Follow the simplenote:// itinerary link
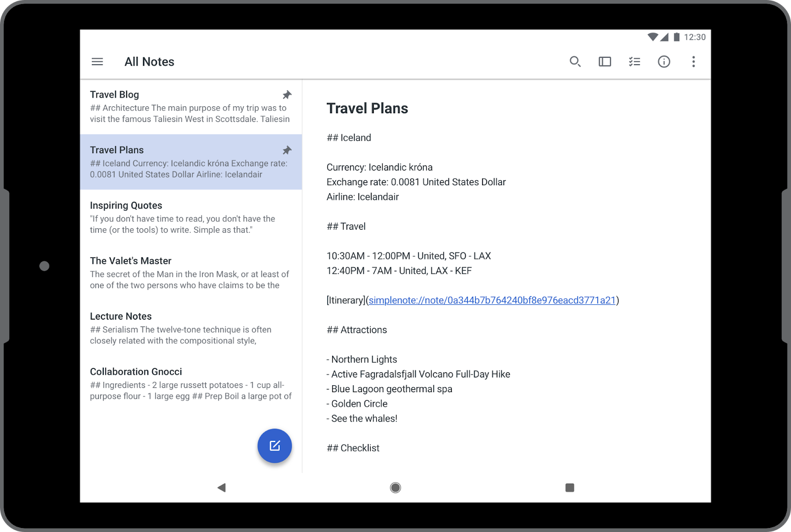This screenshot has height=532, width=791. 492,300
